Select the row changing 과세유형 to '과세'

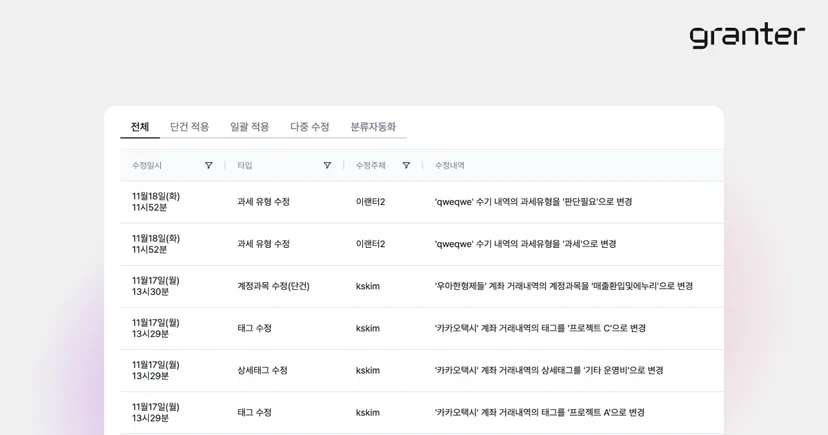(422, 244)
